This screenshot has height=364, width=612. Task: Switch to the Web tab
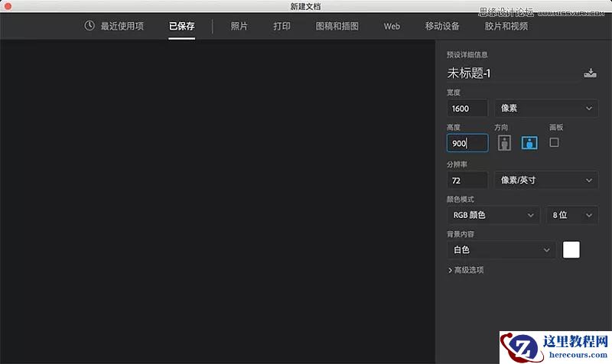pyautogui.click(x=392, y=26)
